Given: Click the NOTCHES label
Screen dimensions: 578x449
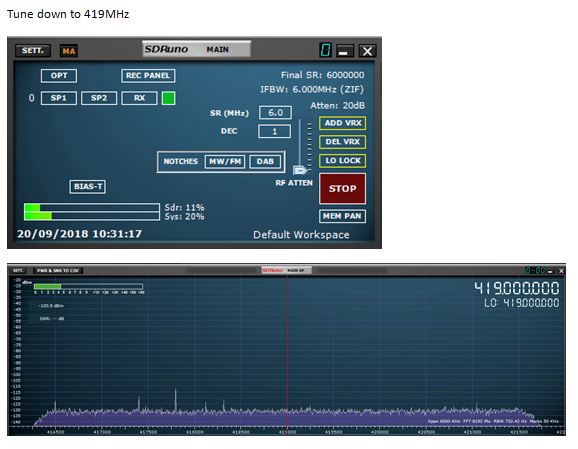Looking at the screenshot, I should (181, 161).
